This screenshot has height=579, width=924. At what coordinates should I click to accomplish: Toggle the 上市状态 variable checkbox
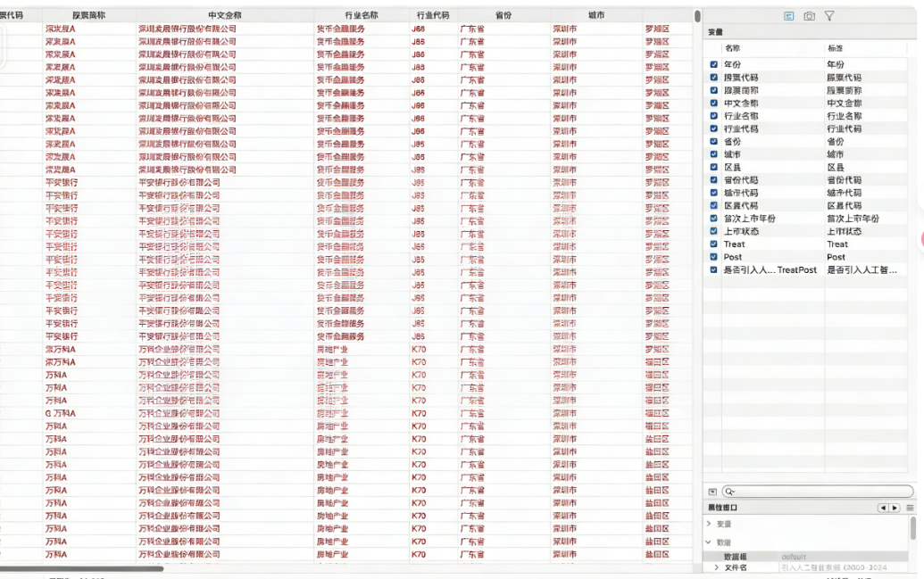point(713,231)
